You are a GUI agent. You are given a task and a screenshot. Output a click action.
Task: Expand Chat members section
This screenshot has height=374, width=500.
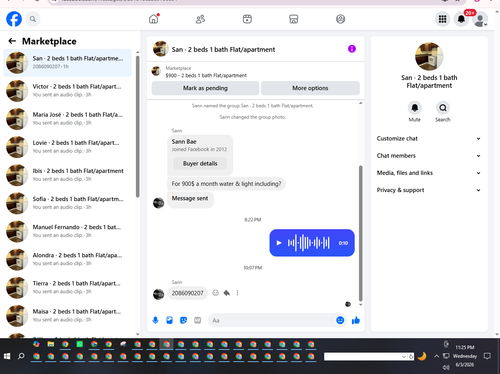point(429,156)
